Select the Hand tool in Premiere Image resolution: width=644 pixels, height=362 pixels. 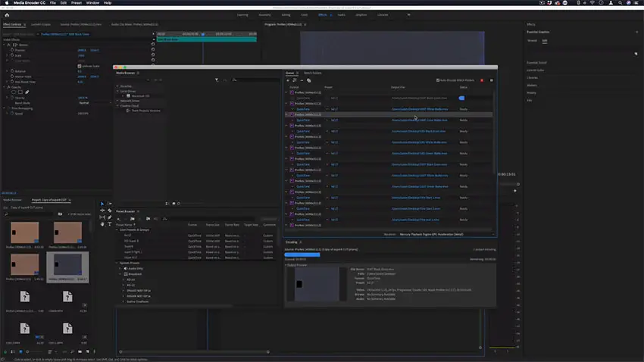[x=102, y=224]
